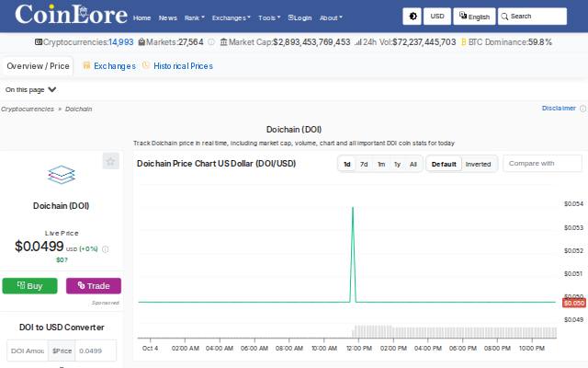Open the USD currency selector
The height and width of the screenshot is (368, 588).
point(437,17)
